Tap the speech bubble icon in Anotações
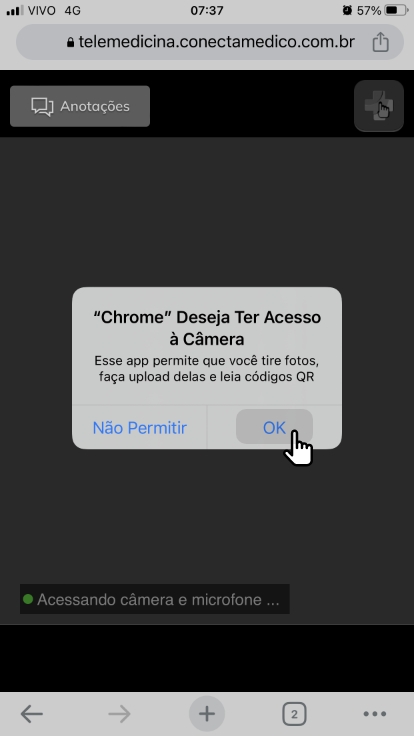This screenshot has width=414, height=736. pyautogui.click(x=42, y=107)
